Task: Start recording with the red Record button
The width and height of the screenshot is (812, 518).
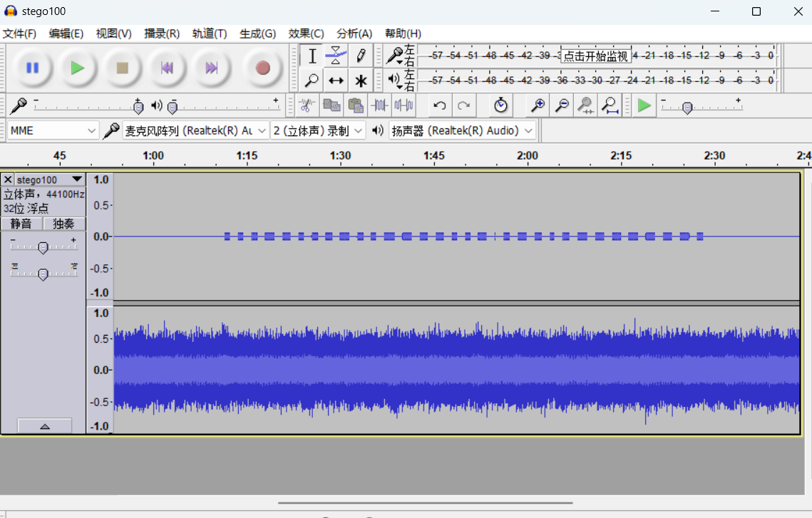Action: click(x=262, y=68)
